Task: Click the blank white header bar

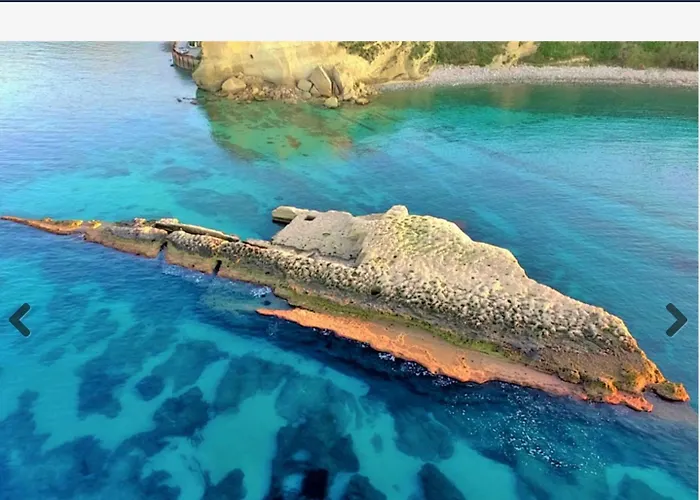Action: (x=350, y=20)
